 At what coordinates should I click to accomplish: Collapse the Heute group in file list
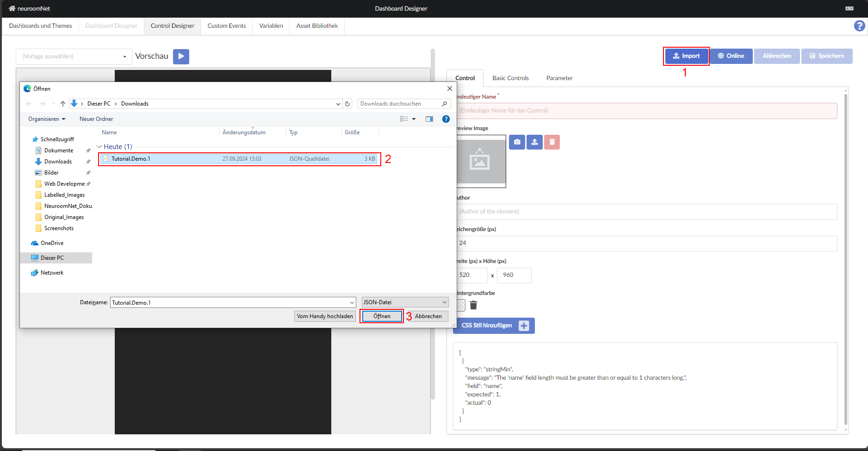coord(99,147)
